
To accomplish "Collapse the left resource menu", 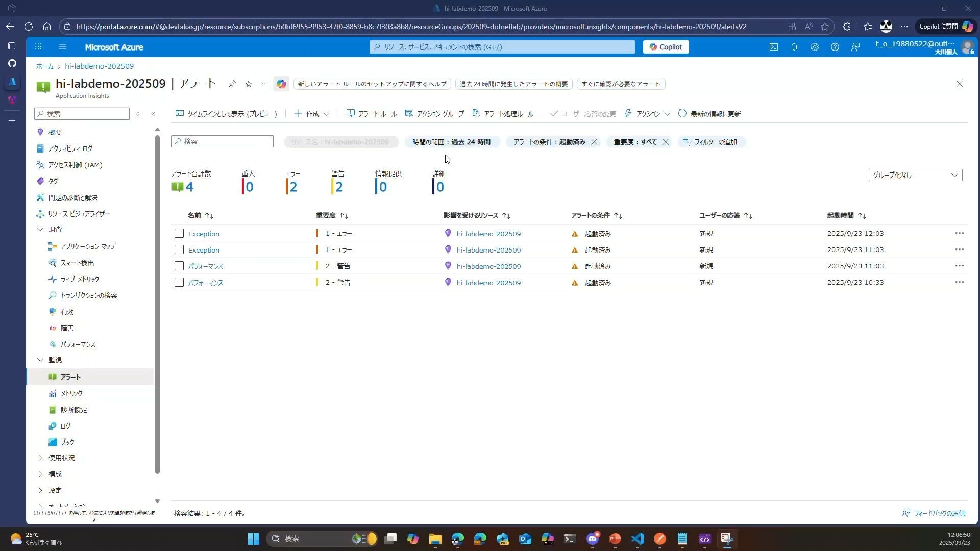I will 153,114.
